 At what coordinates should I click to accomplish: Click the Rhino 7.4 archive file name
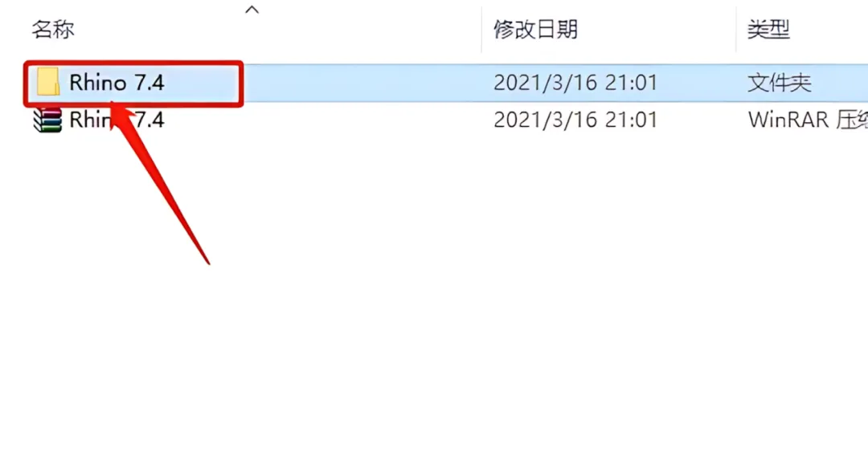[117, 120]
